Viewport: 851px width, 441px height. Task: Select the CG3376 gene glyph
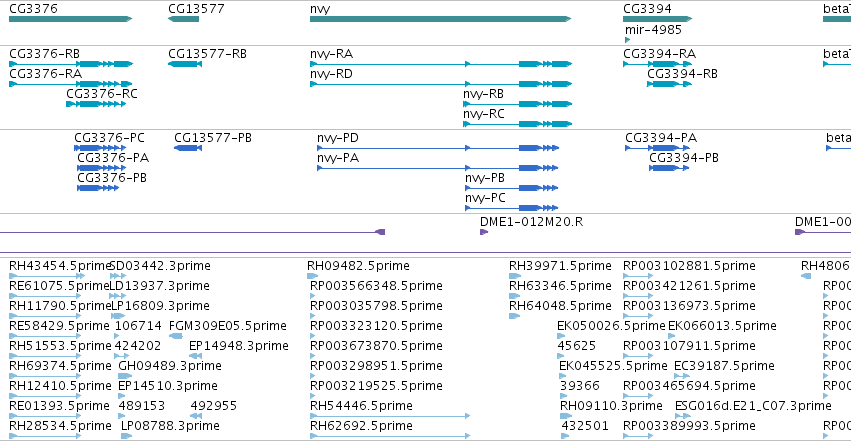pos(71,19)
